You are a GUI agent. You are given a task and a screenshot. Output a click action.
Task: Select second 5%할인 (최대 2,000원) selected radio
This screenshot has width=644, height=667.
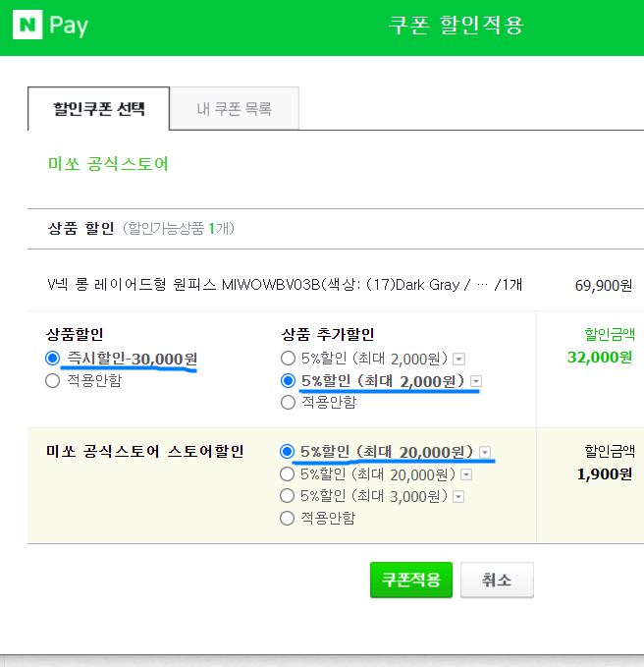click(x=289, y=381)
